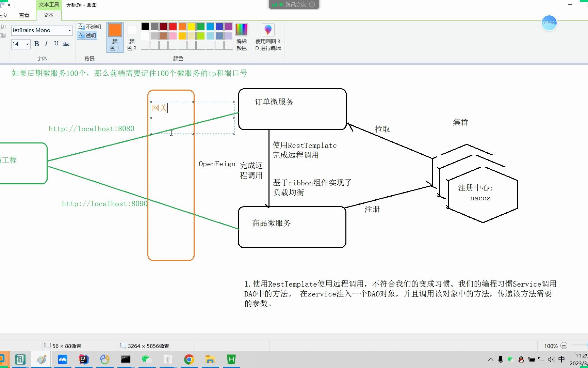
Task: Expand the quick access toolbar dropdown arrow
Action: pos(9,5)
